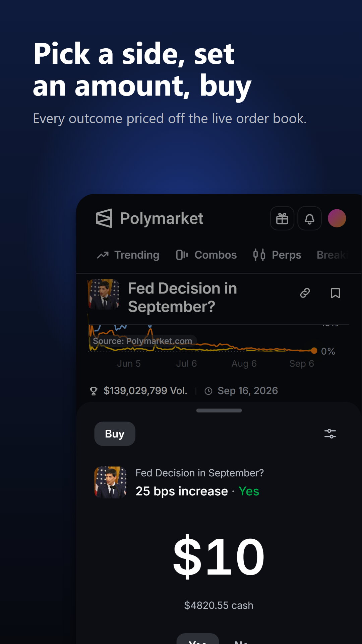The height and width of the screenshot is (644, 362).
Task: Click the clock icon beside Sep 16, 2026
Action: pos(208,391)
